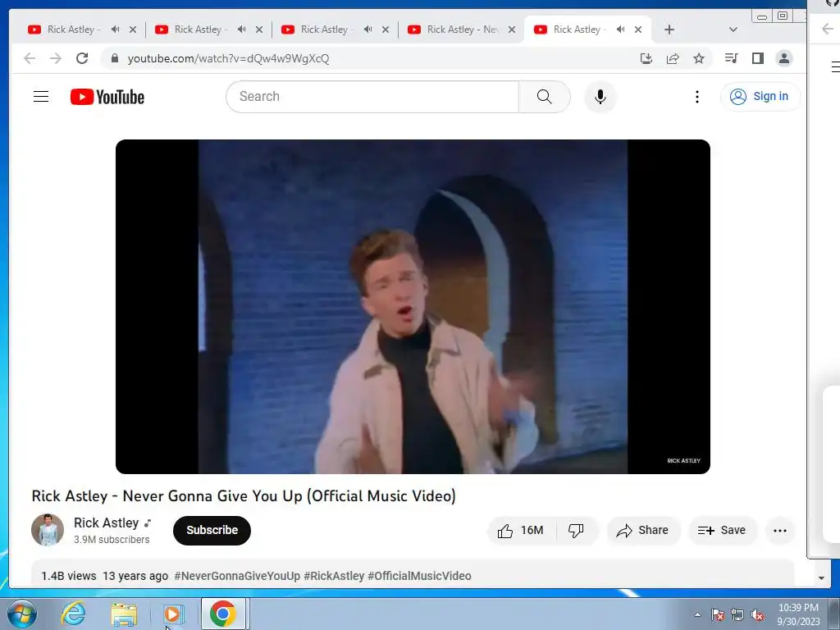
Task: Launch Internet Explorer from taskbar
Action: pyautogui.click(x=73, y=614)
